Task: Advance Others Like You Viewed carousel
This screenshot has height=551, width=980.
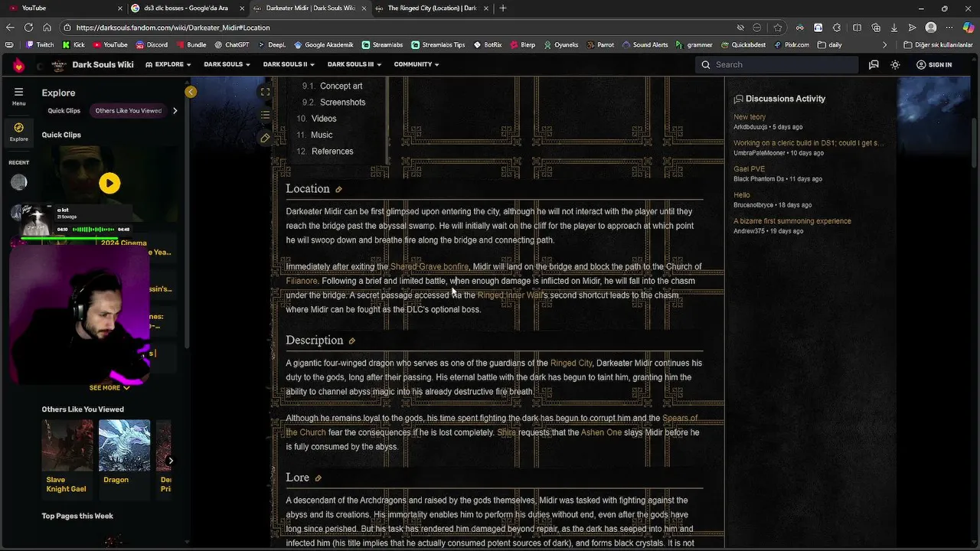Action: coord(170,461)
